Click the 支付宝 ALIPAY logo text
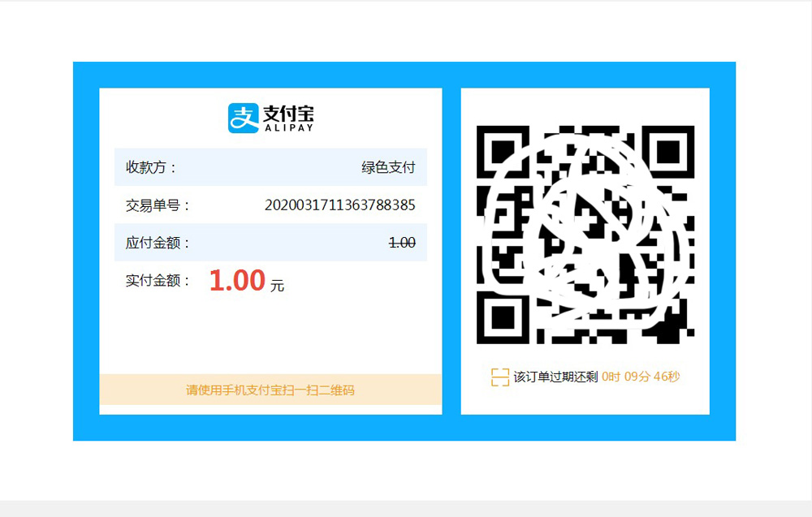Image resolution: width=812 pixels, height=517 pixels. (288, 118)
